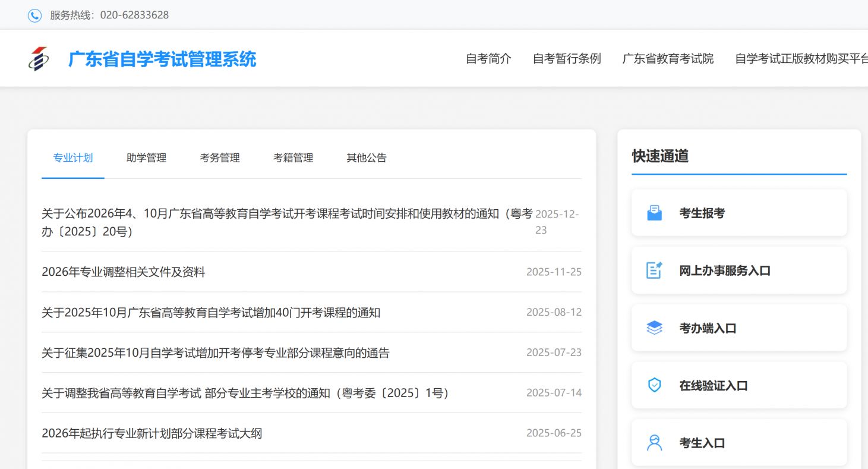
Task: Click the date 2025-07-23
Action: click(x=554, y=352)
